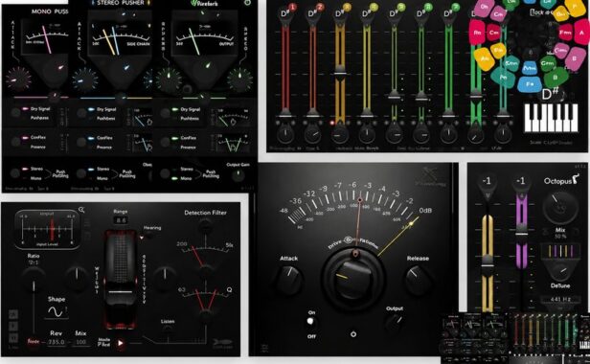Click the Shape sine wave icon

(x=57, y=311)
